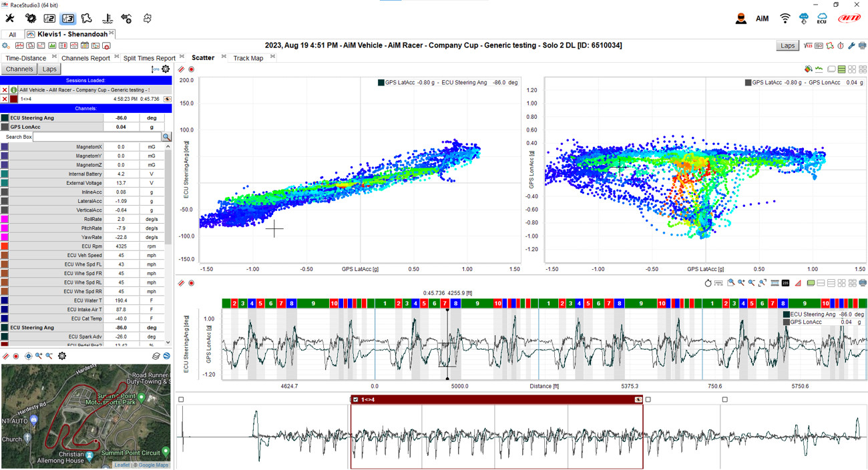
Task: Click the Laps button at top right
Action: pyautogui.click(x=788, y=45)
